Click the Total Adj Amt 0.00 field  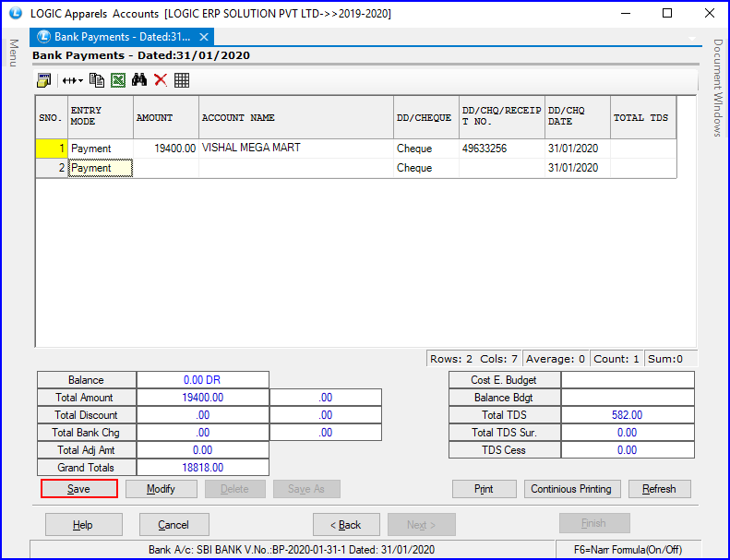[202, 450]
